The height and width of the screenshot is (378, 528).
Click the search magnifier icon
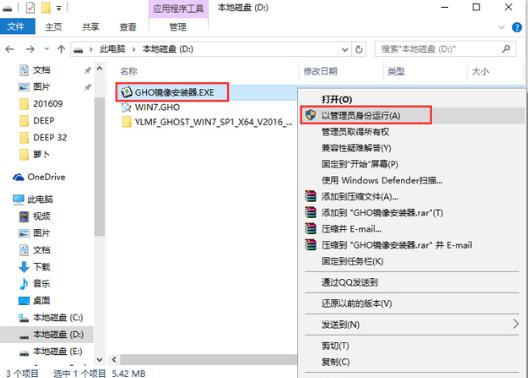[x=506, y=49]
